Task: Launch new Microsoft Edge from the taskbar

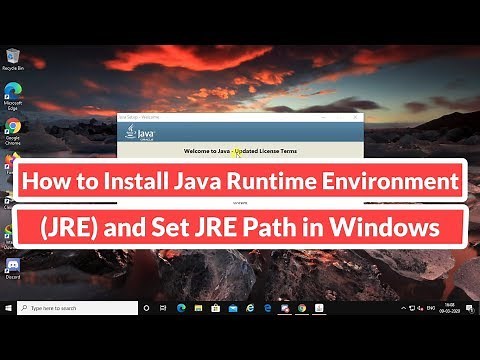Action: [x=181, y=308]
